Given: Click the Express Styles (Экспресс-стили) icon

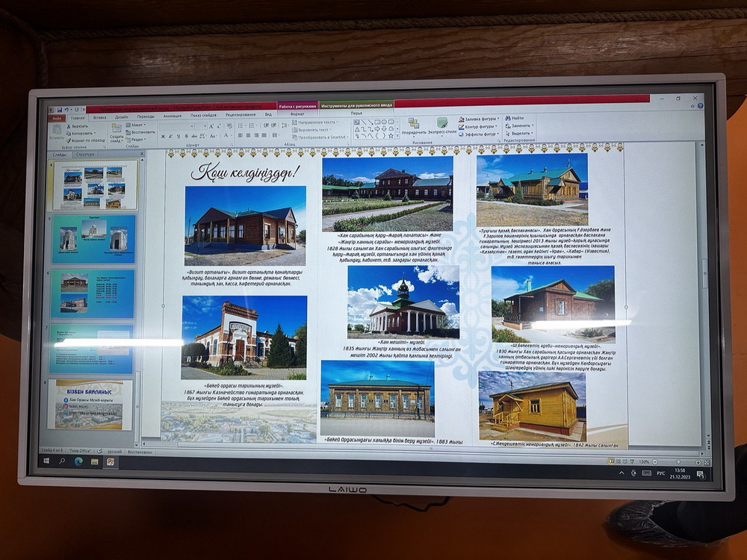Looking at the screenshot, I should [441, 124].
